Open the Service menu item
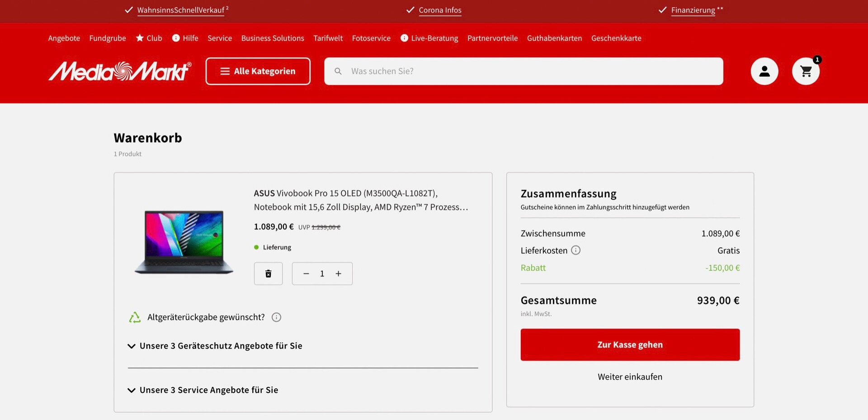Image resolution: width=868 pixels, height=420 pixels. 220,38
